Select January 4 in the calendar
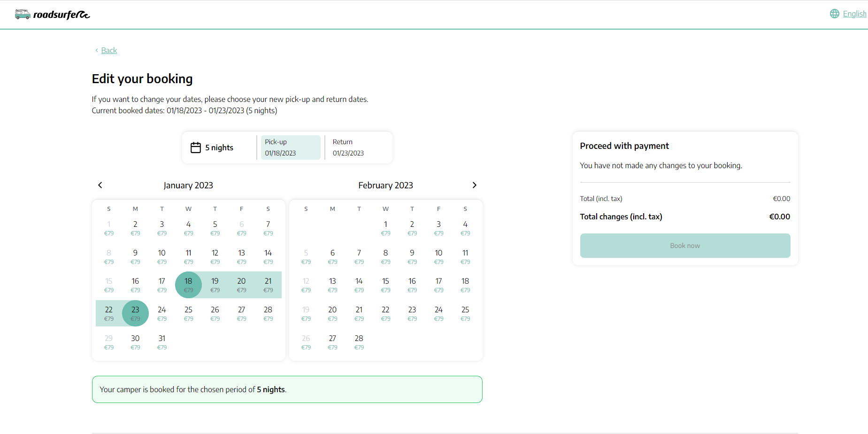This screenshot has width=868, height=434. click(x=188, y=228)
